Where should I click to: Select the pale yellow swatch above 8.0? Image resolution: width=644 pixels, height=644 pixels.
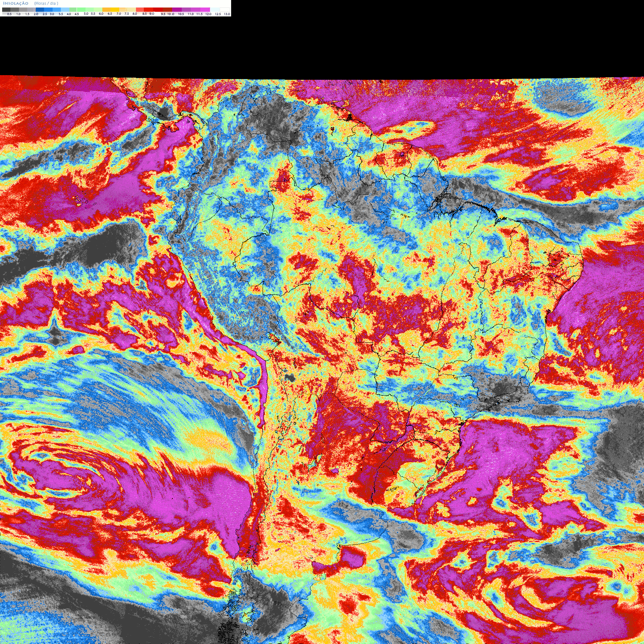tap(131, 10)
